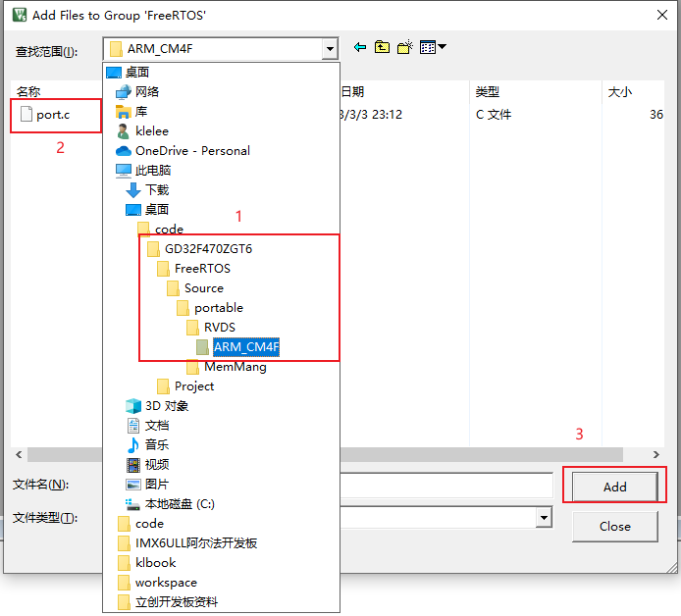Create a new folder
This screenshot has width=681, height=616.
click(x=404, y=48)
